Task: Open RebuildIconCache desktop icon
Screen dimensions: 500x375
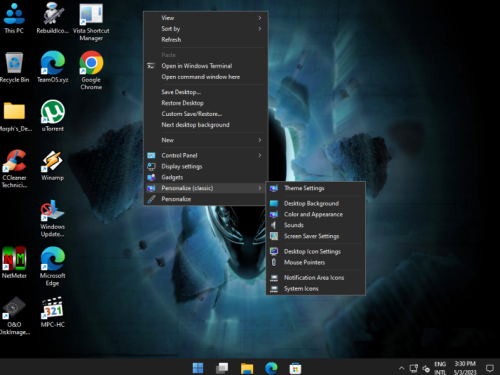Action: tap(53, 19)
